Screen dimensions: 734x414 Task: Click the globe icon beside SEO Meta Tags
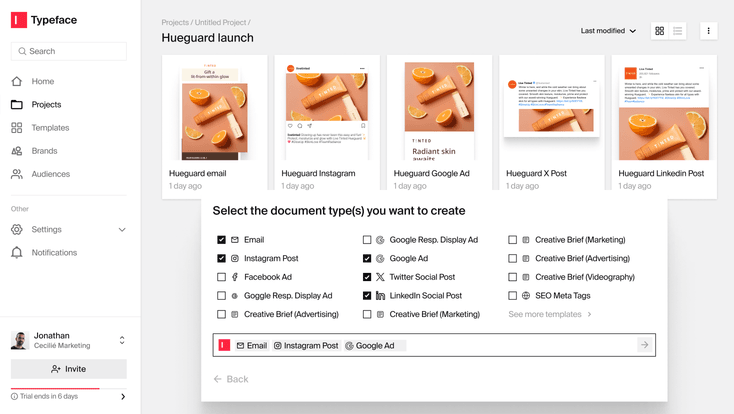coord(526,296)
